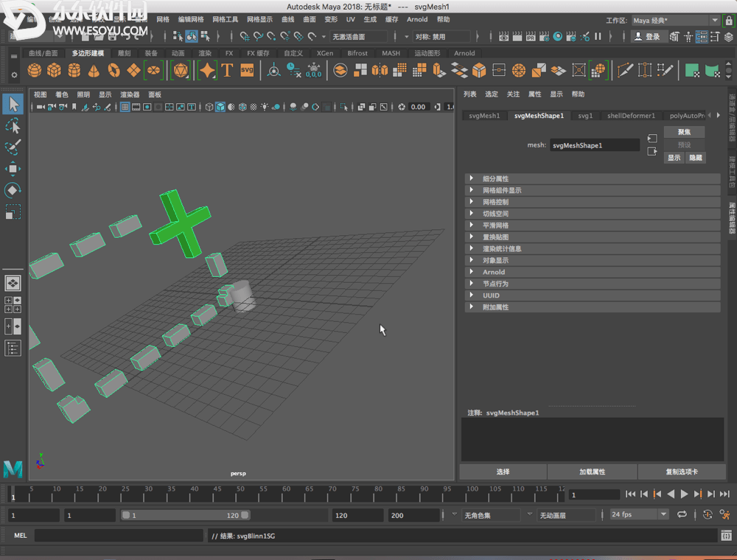Activate the Multi-Cut tool shelf icon
Viewport: 737px width, 560px height.
point(625,71)
